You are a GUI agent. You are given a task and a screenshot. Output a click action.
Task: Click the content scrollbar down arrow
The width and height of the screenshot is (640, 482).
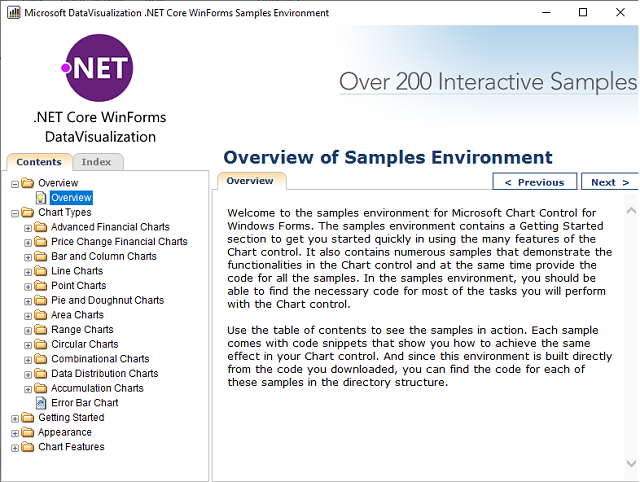(631, 464)
